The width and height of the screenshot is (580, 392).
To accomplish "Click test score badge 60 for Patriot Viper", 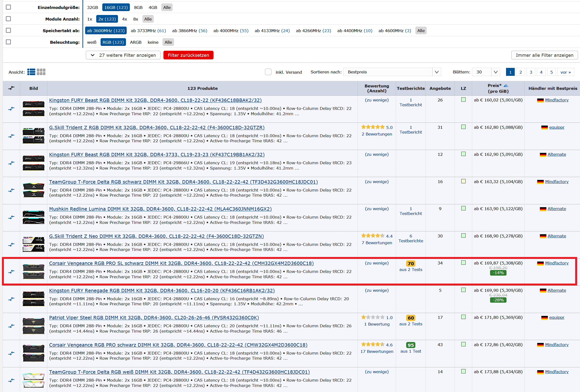I will point(411,318).
